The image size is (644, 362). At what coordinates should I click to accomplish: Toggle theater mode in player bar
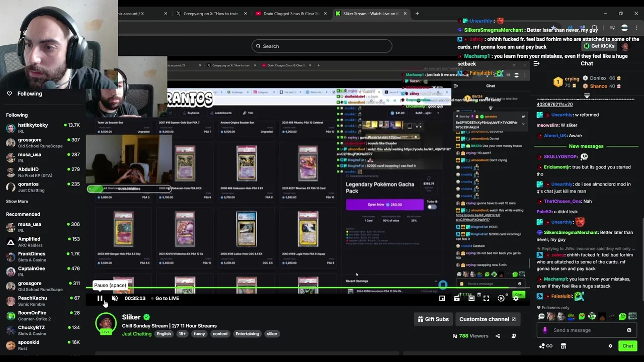tap(471, 298)
